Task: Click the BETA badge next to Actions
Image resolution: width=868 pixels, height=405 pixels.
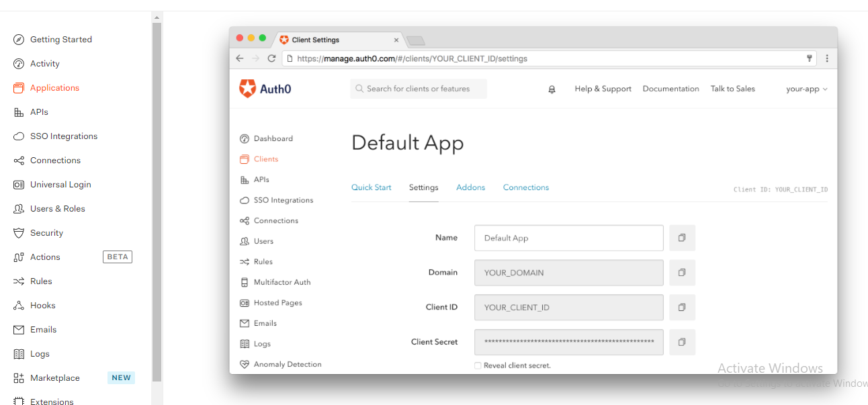Action: pyautogui.click(x=118, y=257)
